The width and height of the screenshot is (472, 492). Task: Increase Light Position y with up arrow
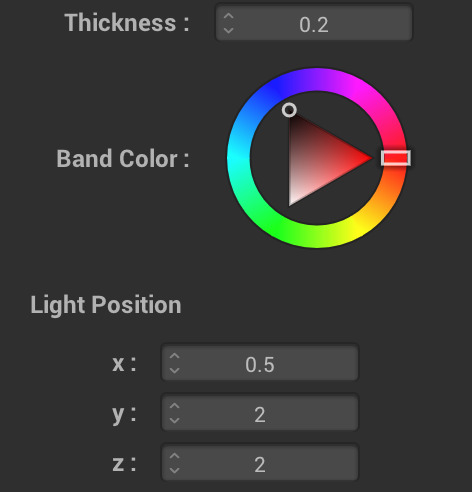[174, 406]
